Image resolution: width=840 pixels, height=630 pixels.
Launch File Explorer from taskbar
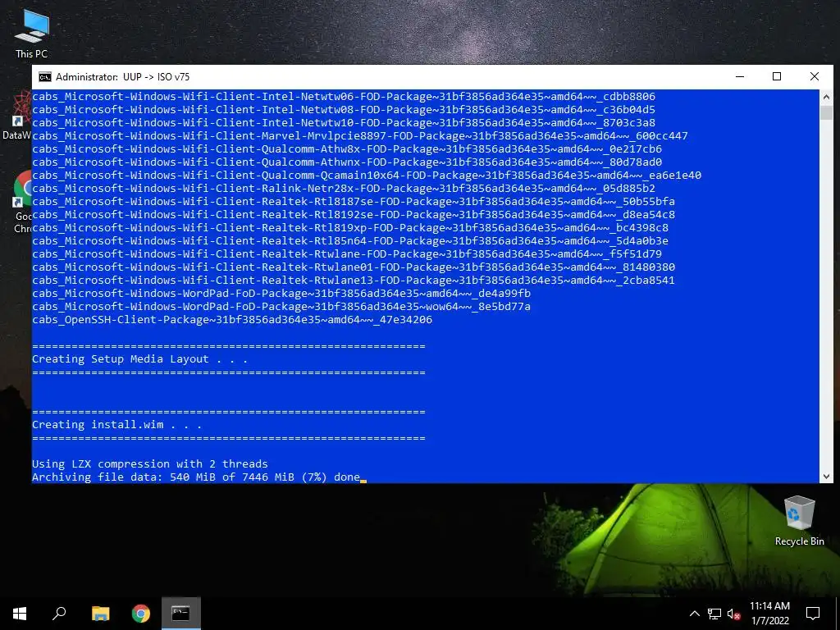coord(100,614)
